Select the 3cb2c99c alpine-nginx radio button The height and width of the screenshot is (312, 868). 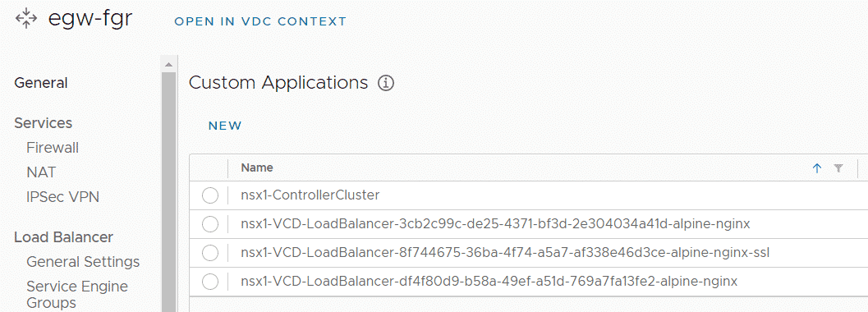(210, 224)
